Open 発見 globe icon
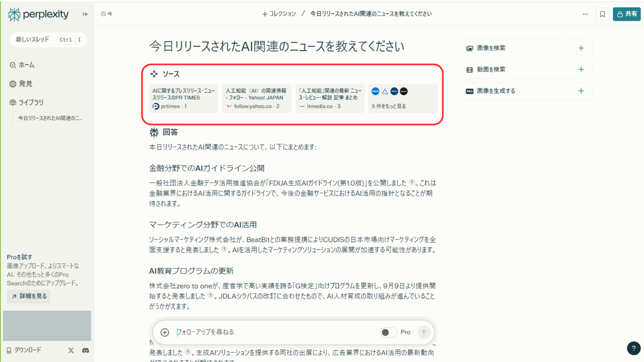644x362 pixels. 13,84
